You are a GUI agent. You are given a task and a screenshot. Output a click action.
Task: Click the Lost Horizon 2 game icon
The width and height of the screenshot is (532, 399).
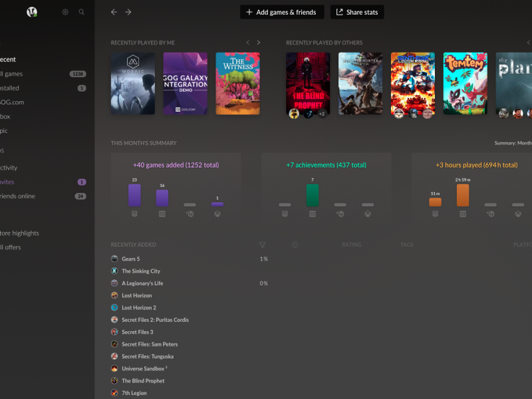pos(114,308)
